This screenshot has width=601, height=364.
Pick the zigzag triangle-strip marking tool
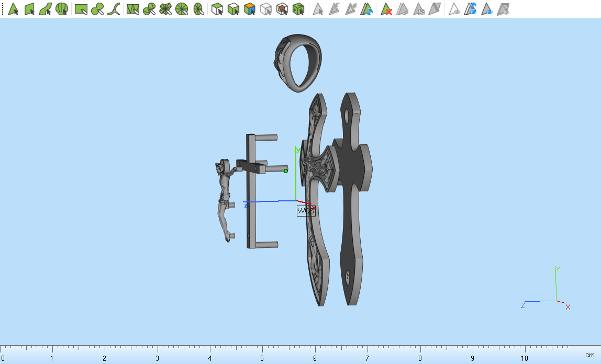pos(132,9)
